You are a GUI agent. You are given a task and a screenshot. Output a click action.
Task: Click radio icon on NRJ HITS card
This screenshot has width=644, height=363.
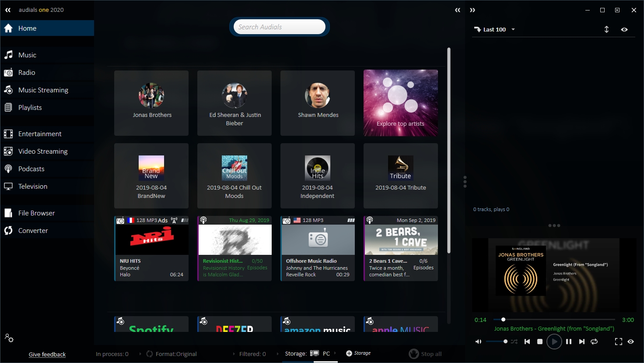tap(120, 220)
